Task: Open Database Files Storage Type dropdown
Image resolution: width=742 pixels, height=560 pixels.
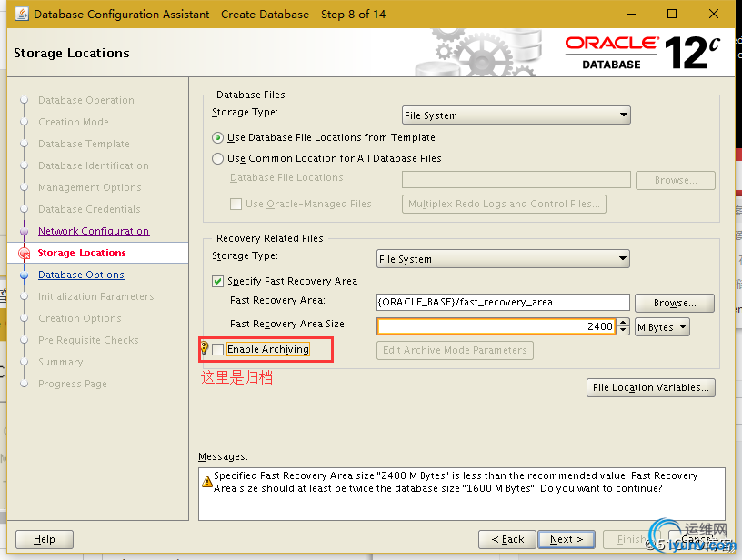Action: (516, 115)
